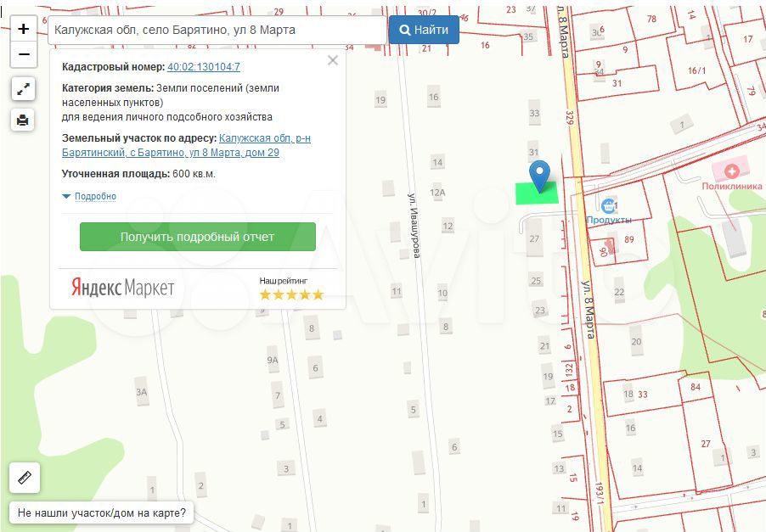The image size is (766, 532).
Task: Print the map using printer icon
Action: (23, 120)
